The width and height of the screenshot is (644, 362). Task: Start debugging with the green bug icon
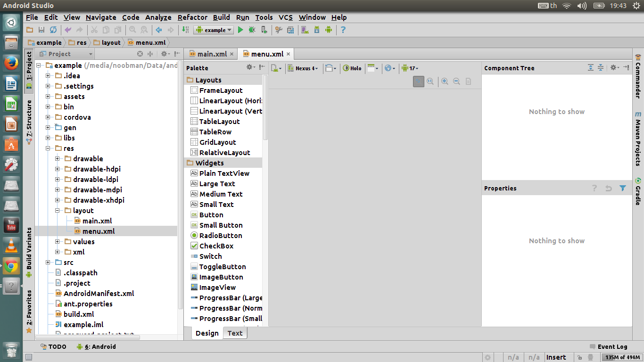(252, 30)
